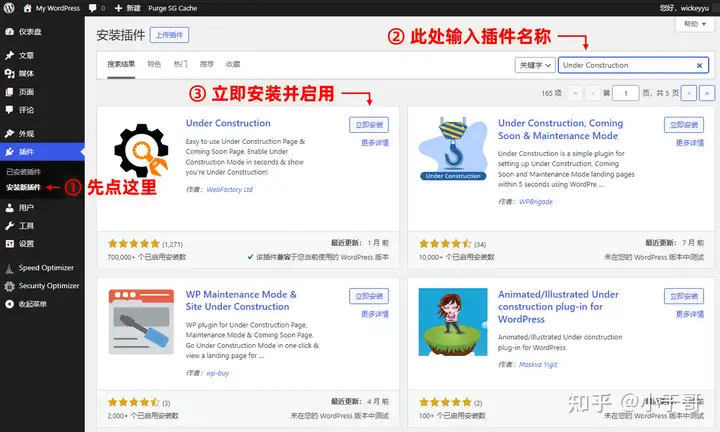Expand the 帮助 help dropdown
This screenshot has height=432, width=720.
point(695,24)
